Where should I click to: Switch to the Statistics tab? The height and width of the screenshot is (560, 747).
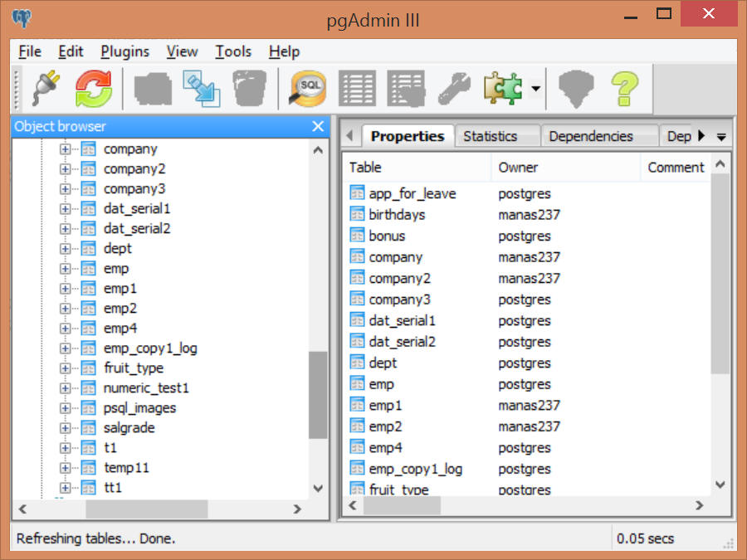[x=497, y=136]
